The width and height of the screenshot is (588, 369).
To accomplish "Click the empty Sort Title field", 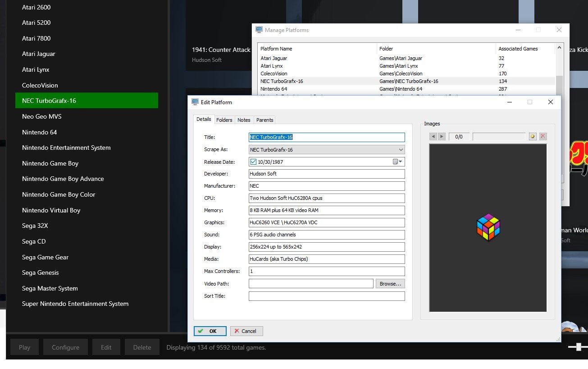I will point(327,296).
